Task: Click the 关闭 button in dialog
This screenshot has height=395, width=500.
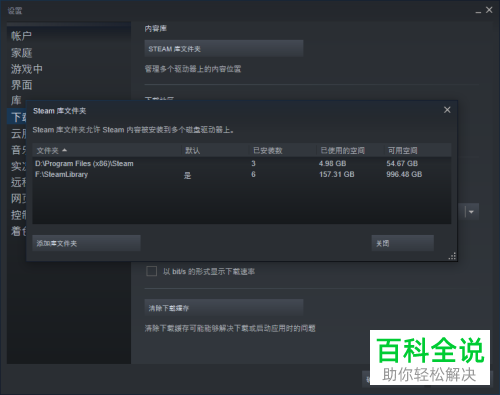Action: (x=403, y=243)
